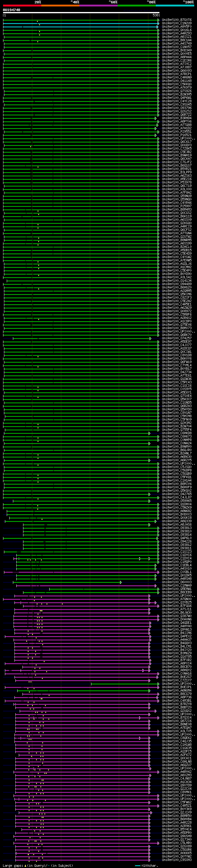Viewport: 197px width, 868px height.
Task: Select the UniRef100_O41148 label
Action: point(177,81)
